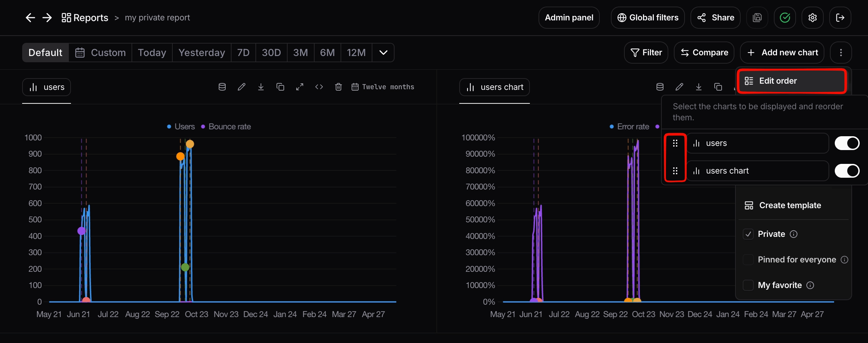
Task: Open the Admin panel
Action: (569, 18)
